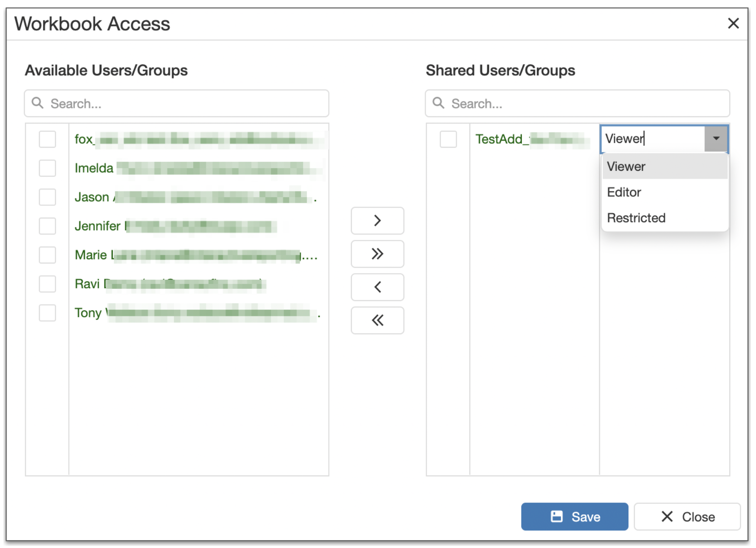Screen dimensions: 756x548
Task: Toggle the role dropdown arrow for TestAdd_
Action: click(x=716, y=139)
